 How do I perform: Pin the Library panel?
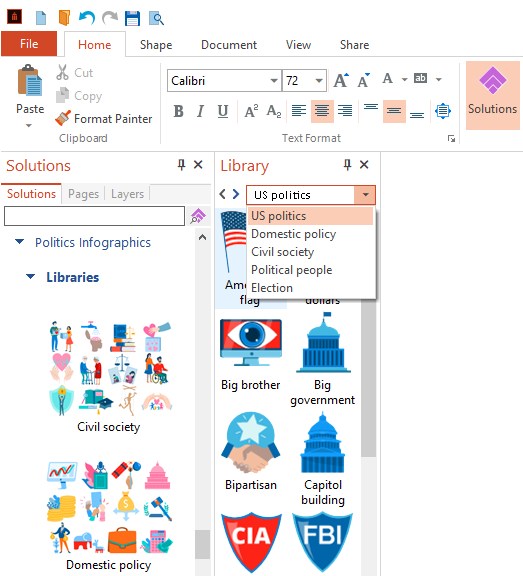tap(347, 165)
